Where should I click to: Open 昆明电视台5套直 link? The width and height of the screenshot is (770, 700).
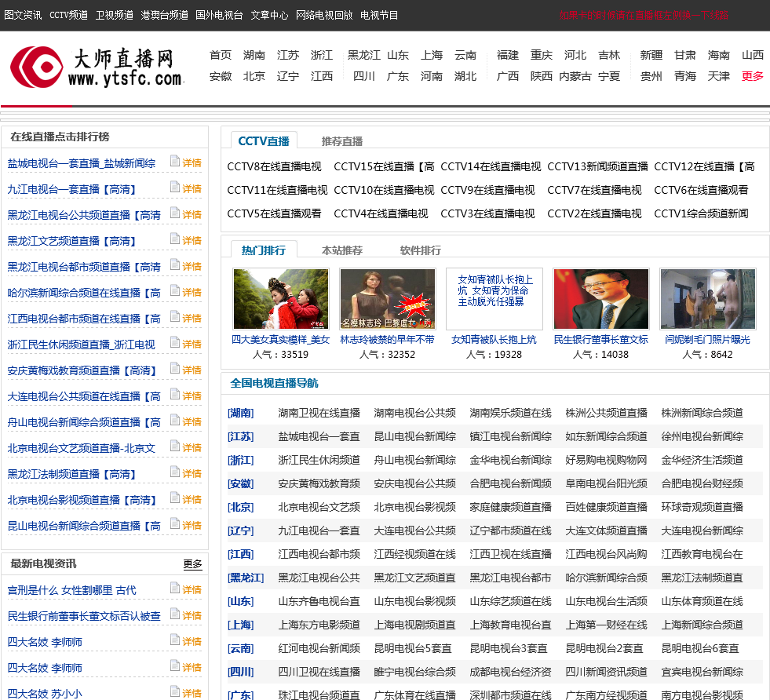click(x=413, y=649)
